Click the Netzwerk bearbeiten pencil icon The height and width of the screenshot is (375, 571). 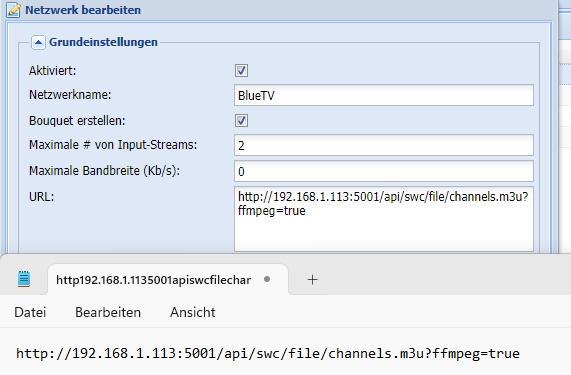(x=13, y=10)
